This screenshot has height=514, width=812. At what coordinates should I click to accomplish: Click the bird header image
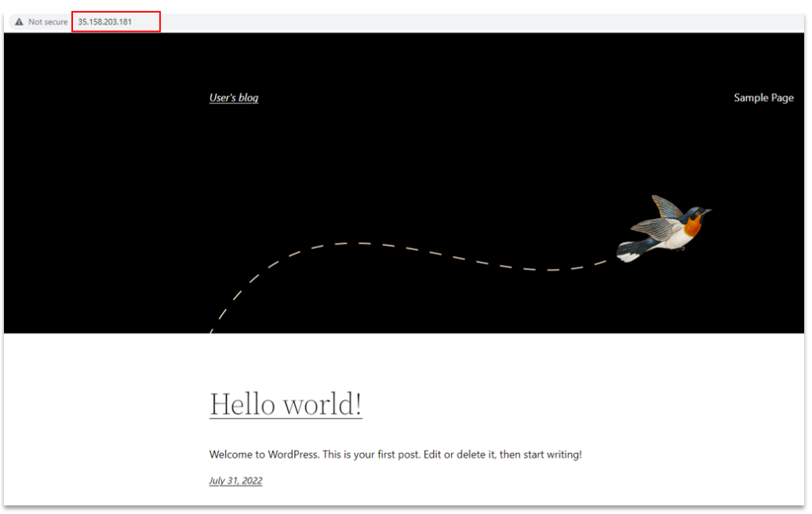pos(664,228)
